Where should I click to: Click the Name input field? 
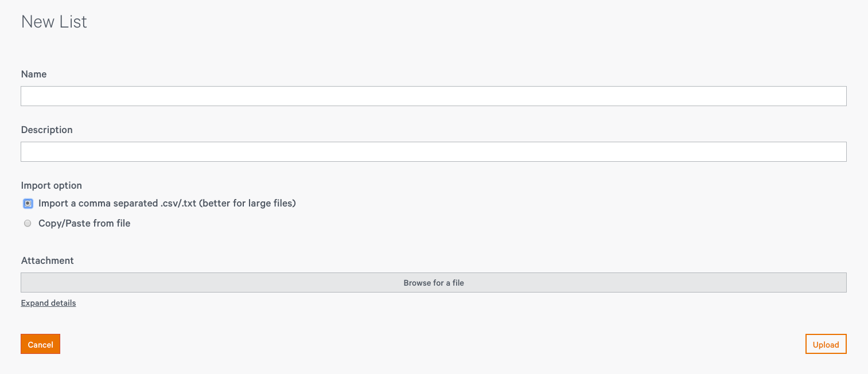(x=434, y=96)
